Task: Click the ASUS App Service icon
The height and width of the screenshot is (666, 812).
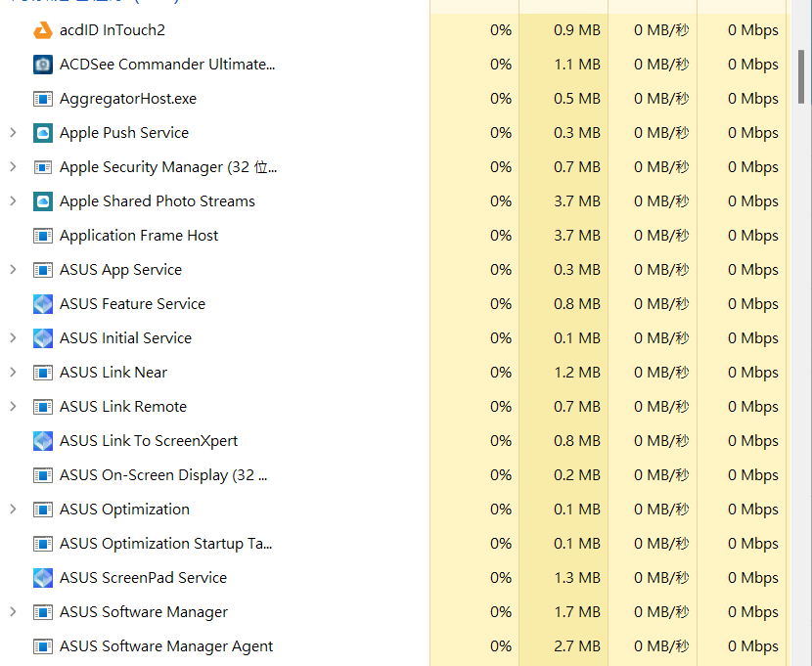Action: tap(42, 270)
